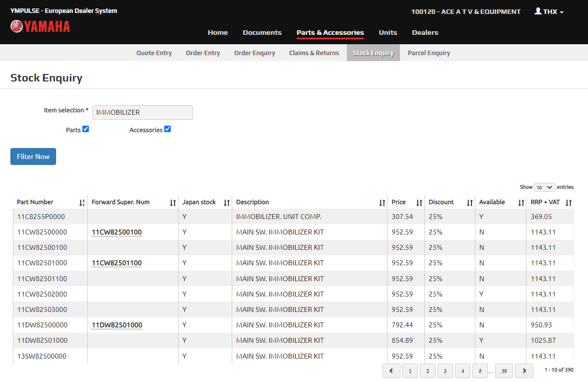
Task: Click YMPULSE - European Dealer System title
Action: (64, 11)
